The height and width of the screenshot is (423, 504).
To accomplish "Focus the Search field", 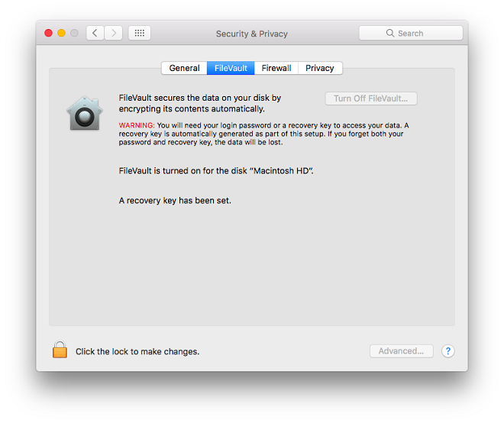I will [411, 33].
